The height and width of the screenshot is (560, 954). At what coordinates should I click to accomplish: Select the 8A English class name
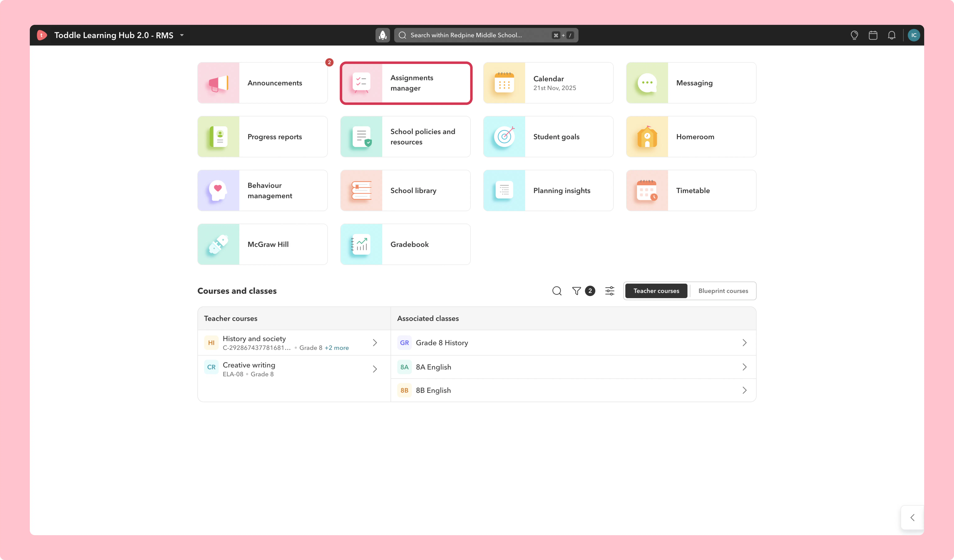click(x=434, y=367)
